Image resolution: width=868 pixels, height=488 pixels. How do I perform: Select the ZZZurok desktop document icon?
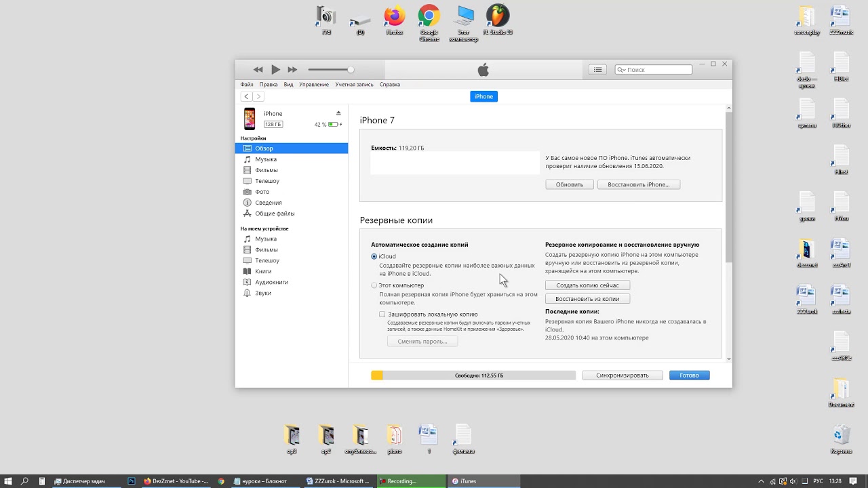[807, 300]
